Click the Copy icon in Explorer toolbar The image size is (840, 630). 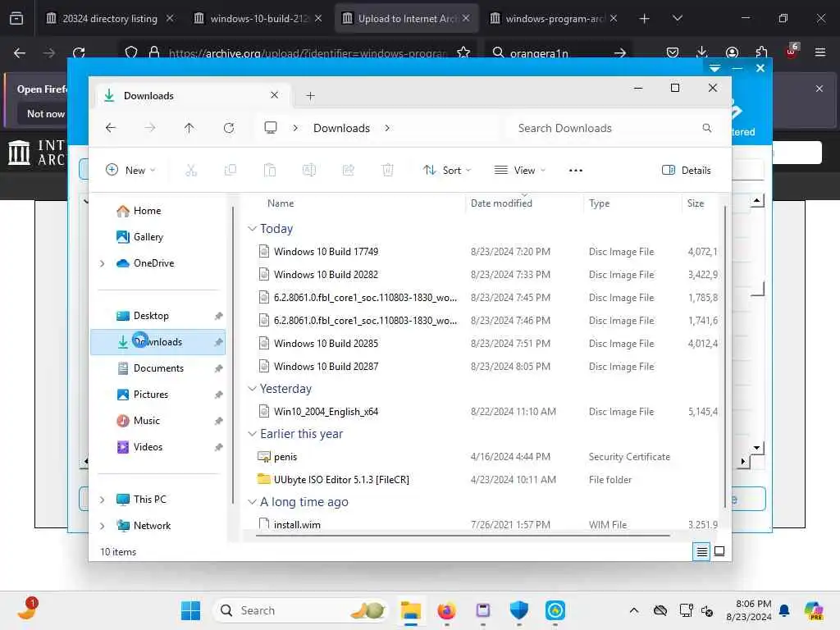click(x=231, y=171)
